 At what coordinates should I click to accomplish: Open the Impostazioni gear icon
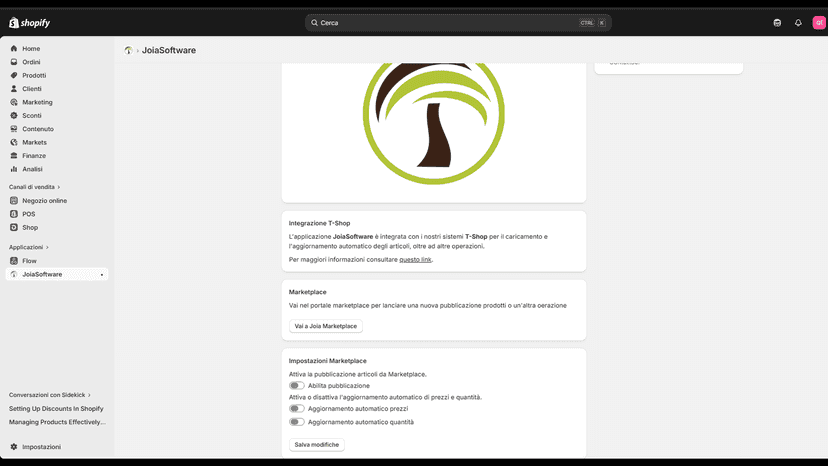(14, 446)
